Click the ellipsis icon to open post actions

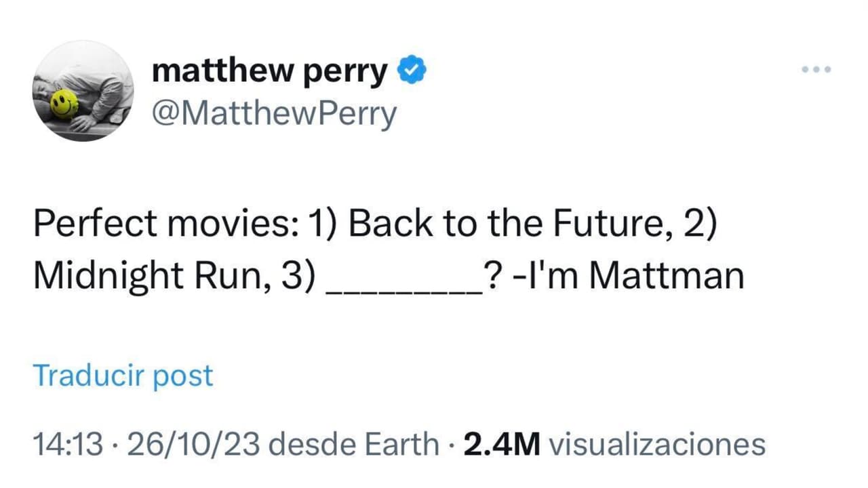(x=815, y=69)
